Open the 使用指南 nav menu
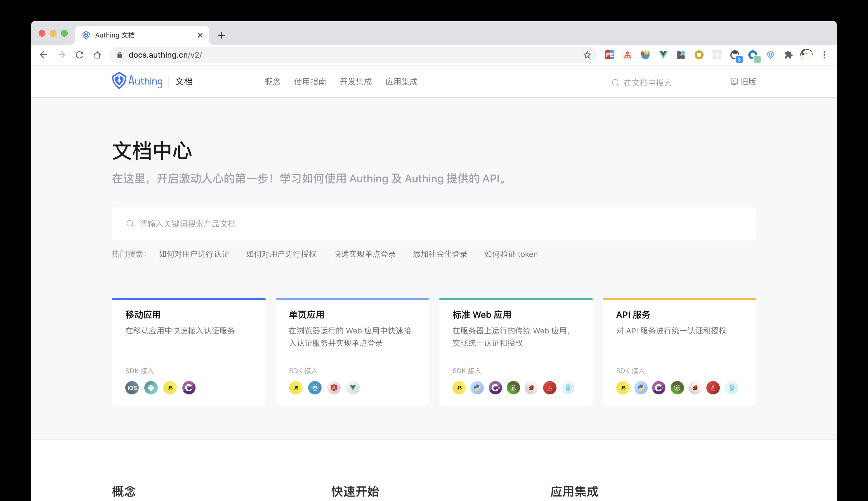The height and width of the screenshot is (501, 868). pos(310,82)
